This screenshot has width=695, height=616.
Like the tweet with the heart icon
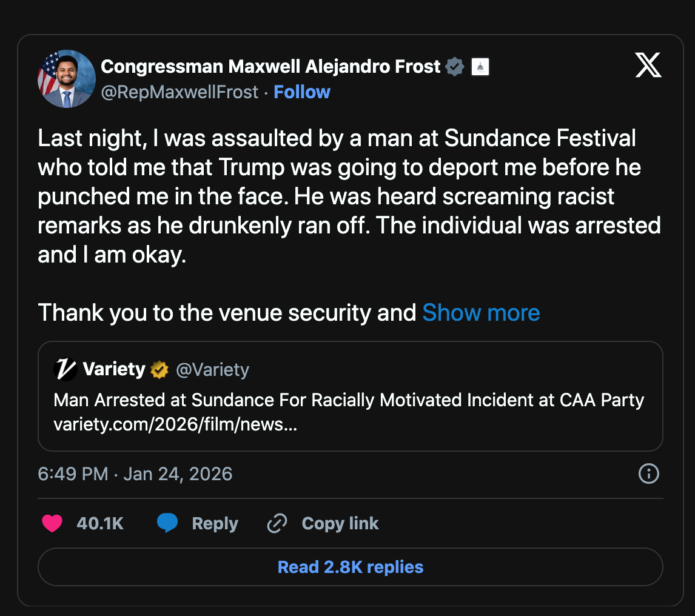[52, 523]
